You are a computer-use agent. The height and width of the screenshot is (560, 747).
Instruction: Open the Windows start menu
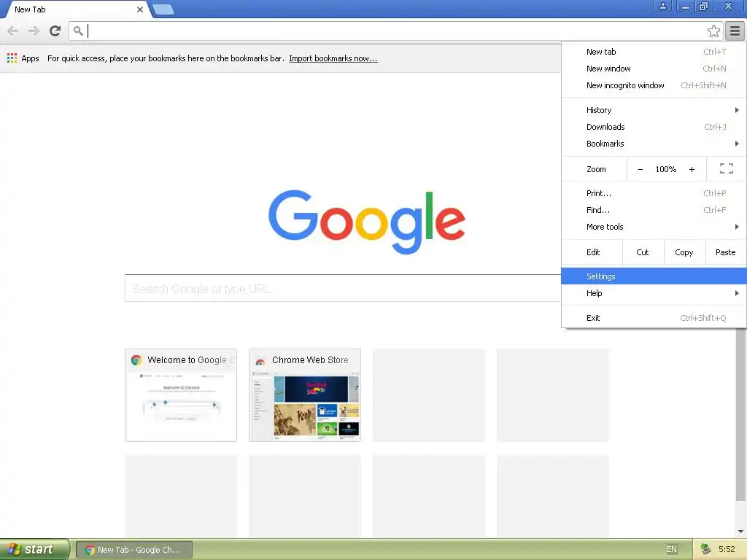(x=35, y=549)
